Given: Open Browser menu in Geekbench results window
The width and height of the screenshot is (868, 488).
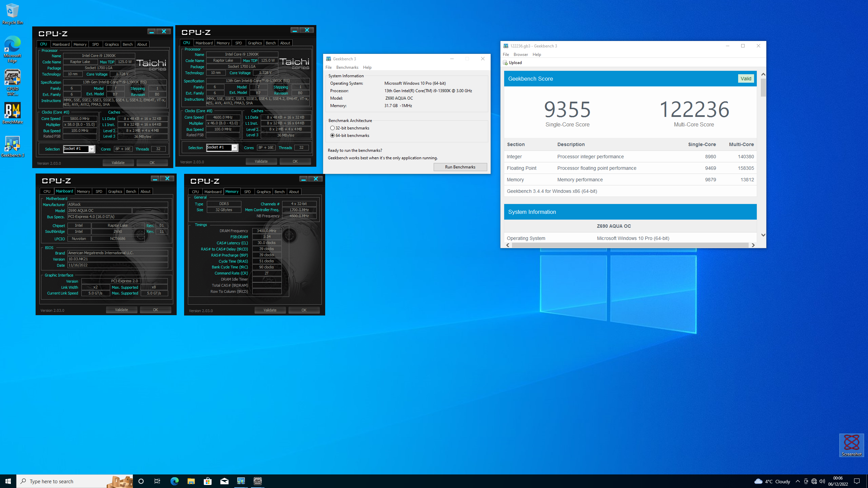Looking at the screenshot, I should coord(520,55).
